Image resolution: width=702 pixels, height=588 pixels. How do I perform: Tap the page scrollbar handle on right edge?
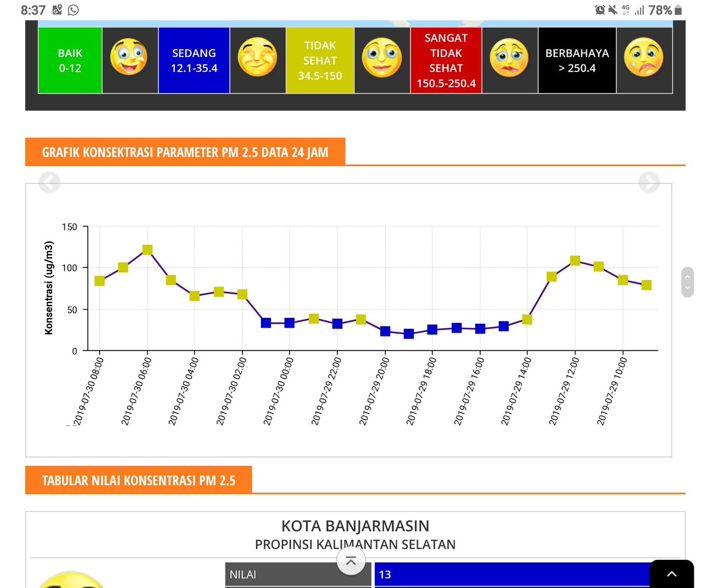coord(688,282)
